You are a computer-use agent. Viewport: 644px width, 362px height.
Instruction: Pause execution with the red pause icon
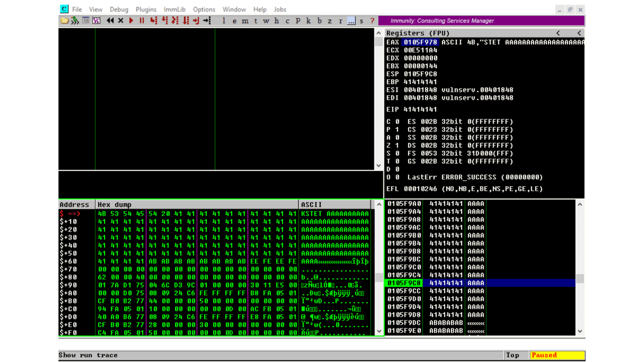[x=142, y=21]
